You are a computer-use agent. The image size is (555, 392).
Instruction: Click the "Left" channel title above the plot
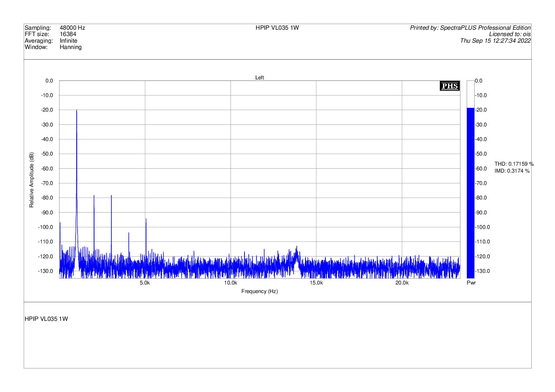(259, 78)
